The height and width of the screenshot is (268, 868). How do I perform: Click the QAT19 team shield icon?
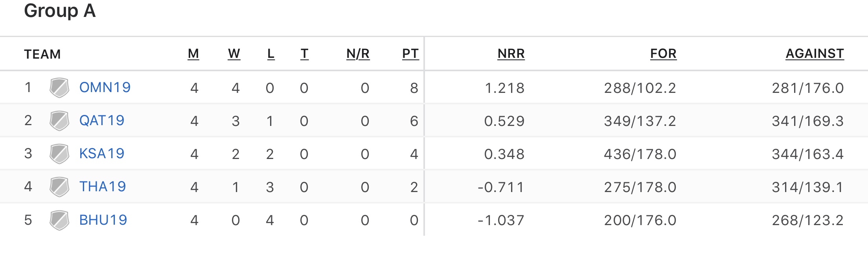coord(59,120)
